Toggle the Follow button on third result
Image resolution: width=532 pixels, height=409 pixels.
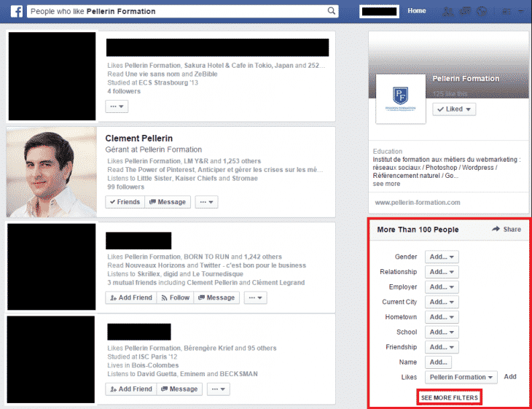pos(175,297)
